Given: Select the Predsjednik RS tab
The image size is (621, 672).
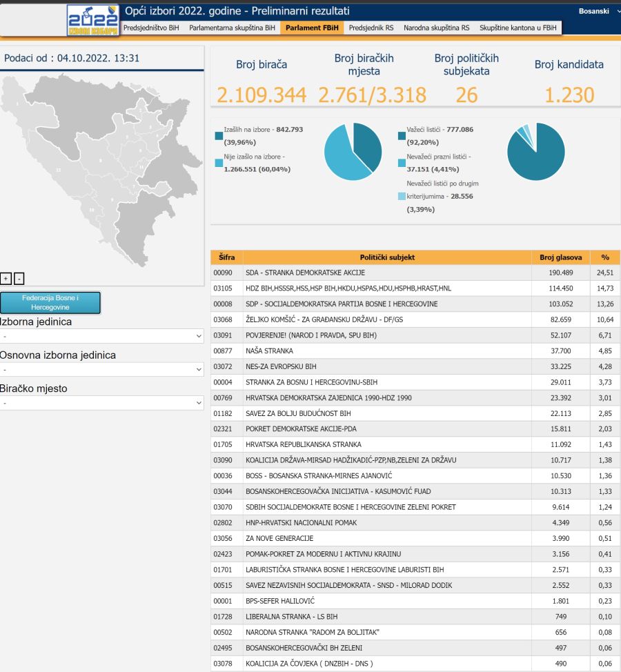Looking at the screenshot, I should pyautogui.click(x=371, y=28).
